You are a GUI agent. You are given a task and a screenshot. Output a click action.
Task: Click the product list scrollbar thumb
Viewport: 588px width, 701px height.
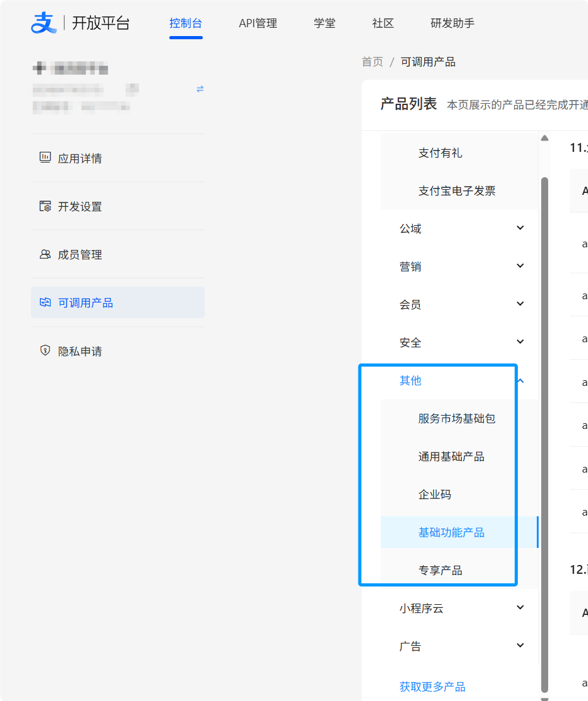(544, 435)
